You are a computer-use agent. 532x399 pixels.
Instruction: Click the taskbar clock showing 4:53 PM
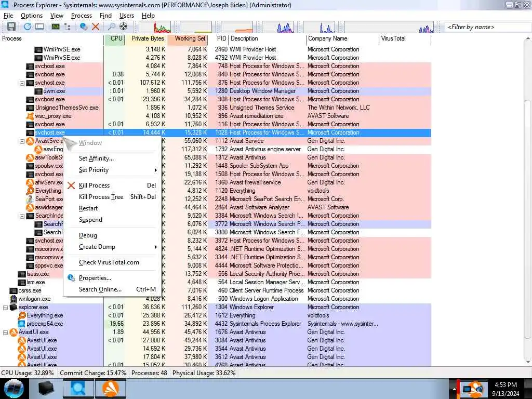[506, 385]
